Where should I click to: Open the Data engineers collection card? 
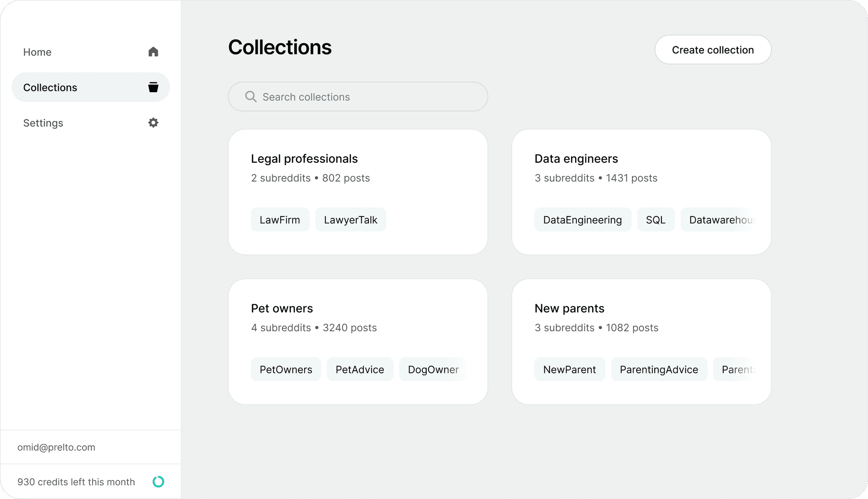coord(576,159)
